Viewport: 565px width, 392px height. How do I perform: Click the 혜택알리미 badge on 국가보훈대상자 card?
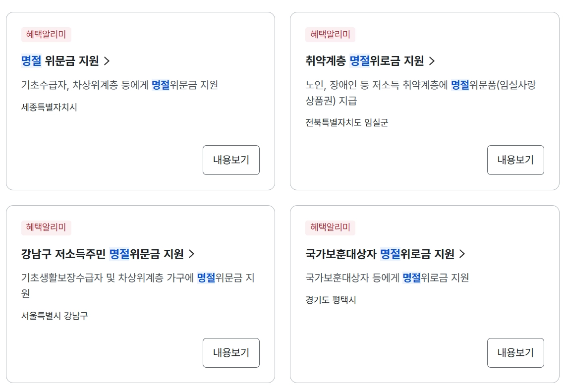pos(330,228)
